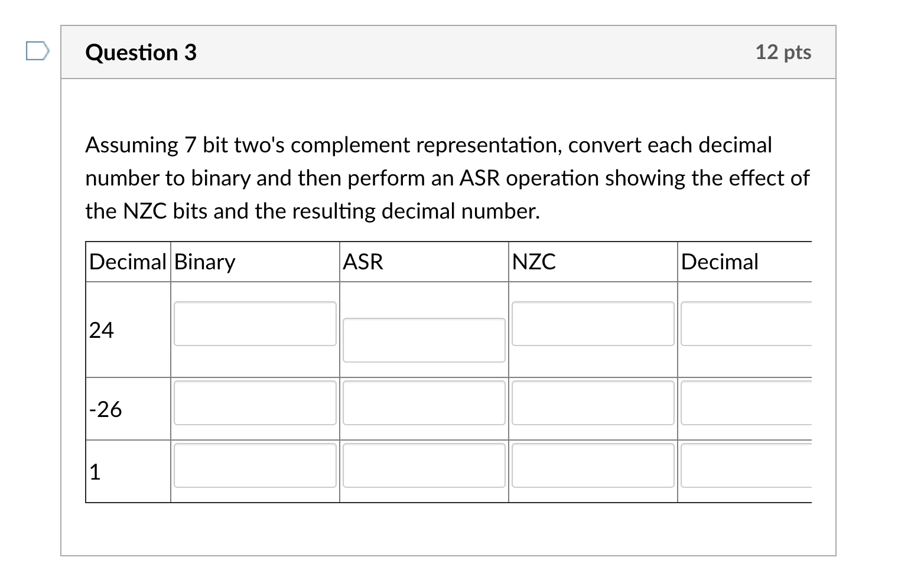Click the row label 24

[x=102, y=331]
